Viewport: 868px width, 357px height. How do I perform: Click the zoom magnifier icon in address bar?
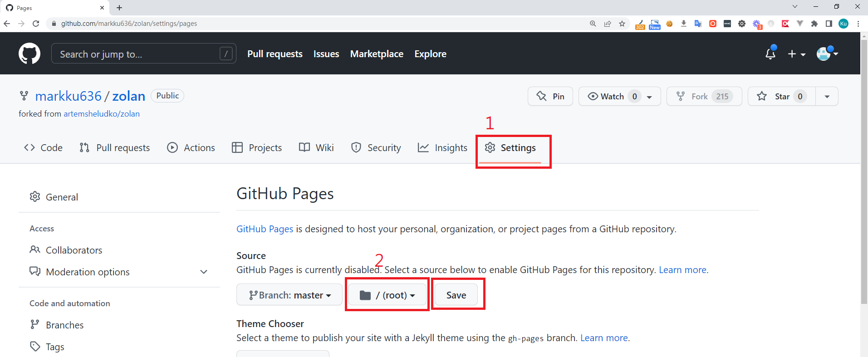pyautogui.click(x=593, y=24)
